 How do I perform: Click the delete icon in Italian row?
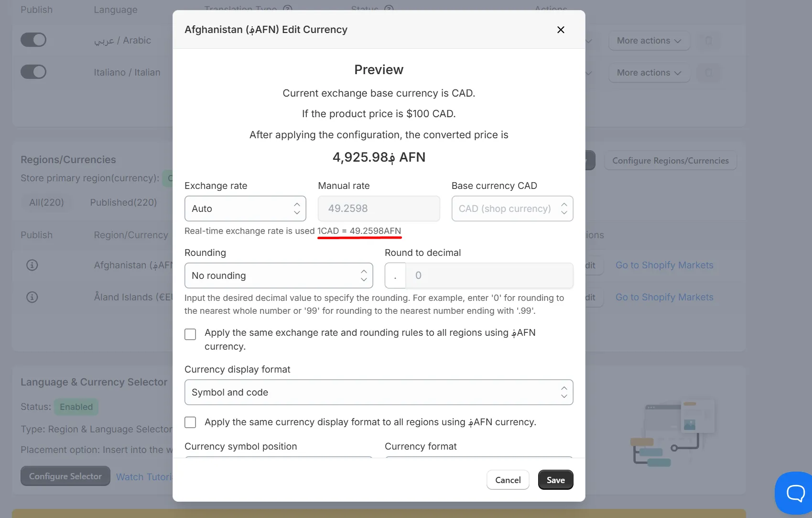tap(709, 73)
